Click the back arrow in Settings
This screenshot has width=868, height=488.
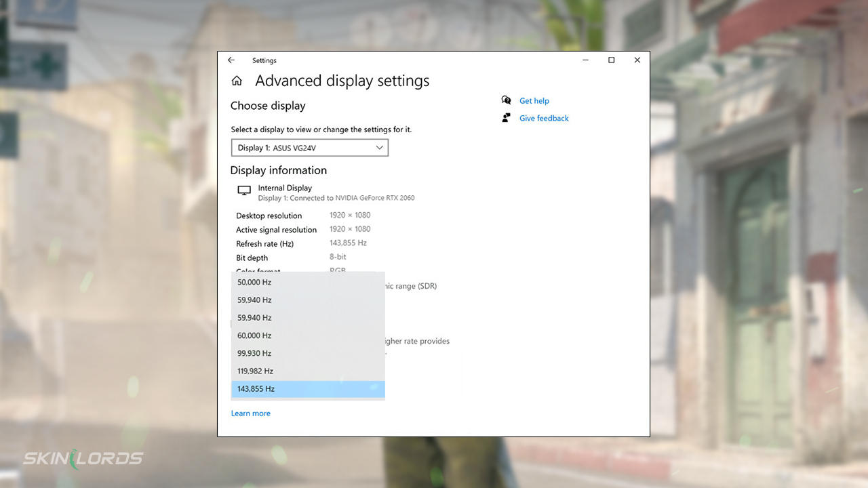231,60
